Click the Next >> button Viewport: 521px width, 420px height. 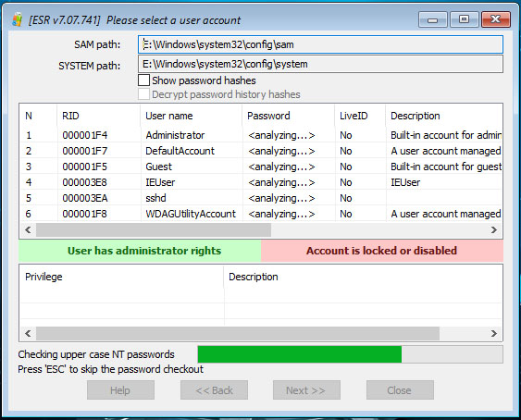[x=306, y=390]
